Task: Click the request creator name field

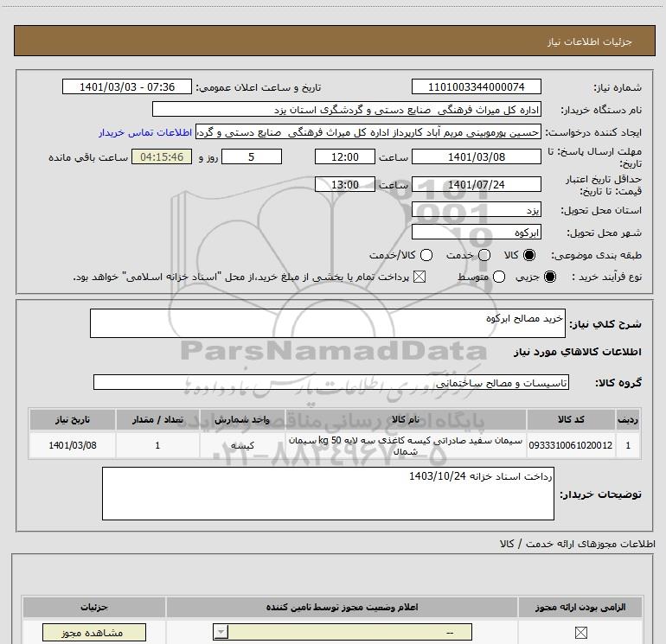Action: 368,132
